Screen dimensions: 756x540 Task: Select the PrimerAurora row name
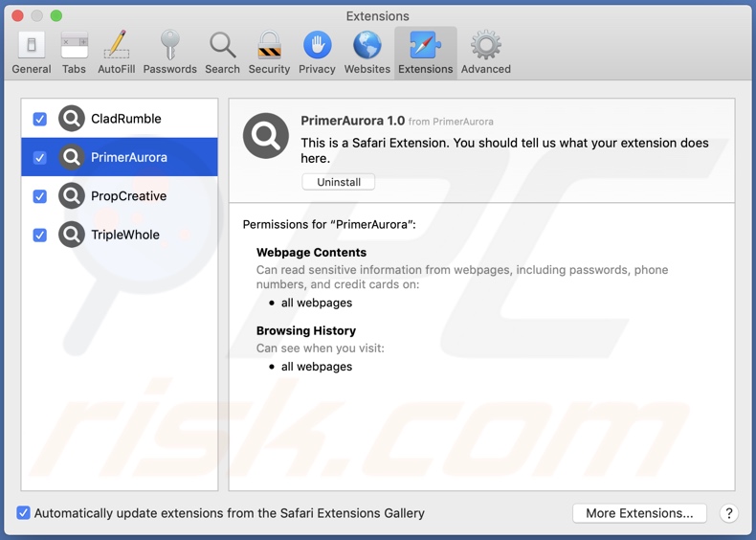pyautogui.click(x=129, y=157)
